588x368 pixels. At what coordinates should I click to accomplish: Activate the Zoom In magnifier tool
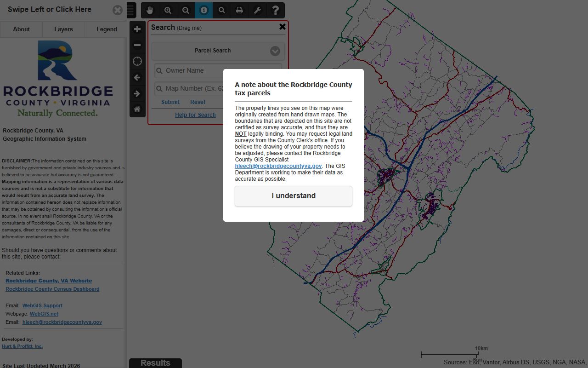168,10
